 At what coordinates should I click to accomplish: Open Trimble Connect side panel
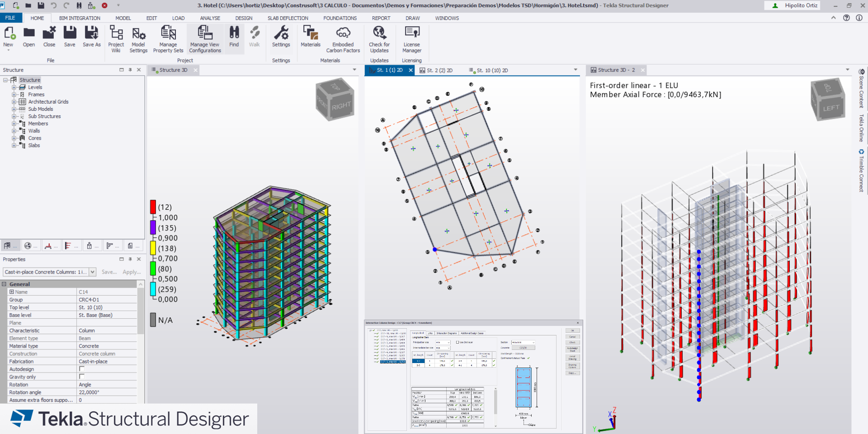[861, 171]
